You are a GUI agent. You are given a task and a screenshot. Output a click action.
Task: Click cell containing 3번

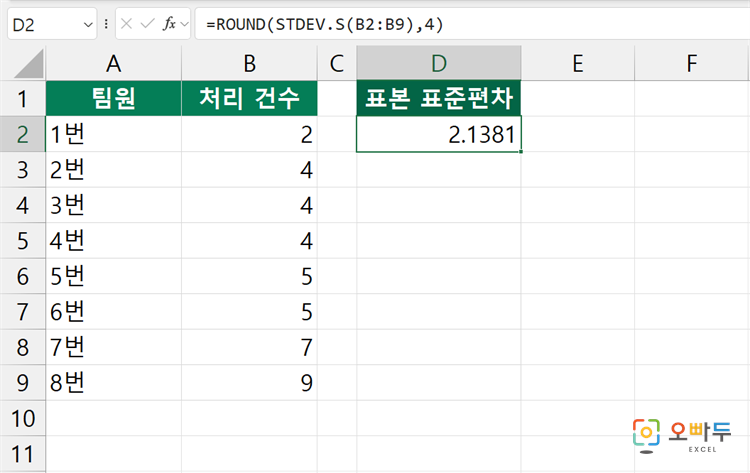coord(113,205)
